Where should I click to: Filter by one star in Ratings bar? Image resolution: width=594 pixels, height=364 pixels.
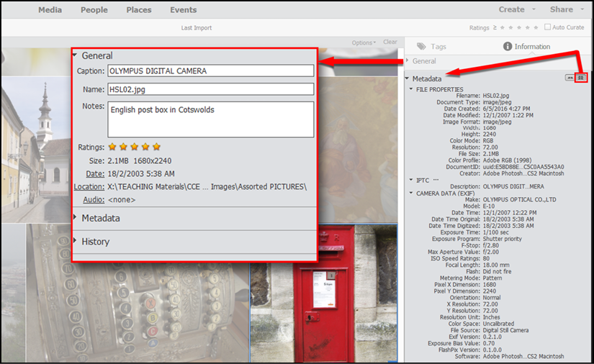click(x=503, y=27)
